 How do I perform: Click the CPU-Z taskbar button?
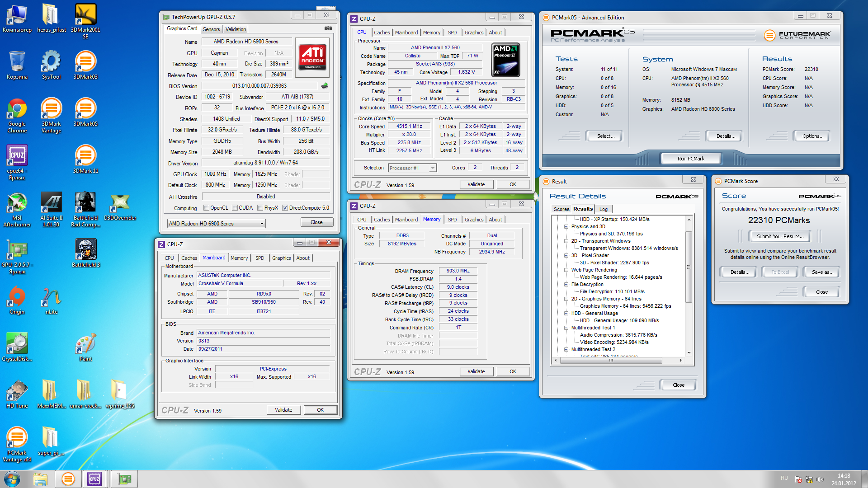coord(94,479)
